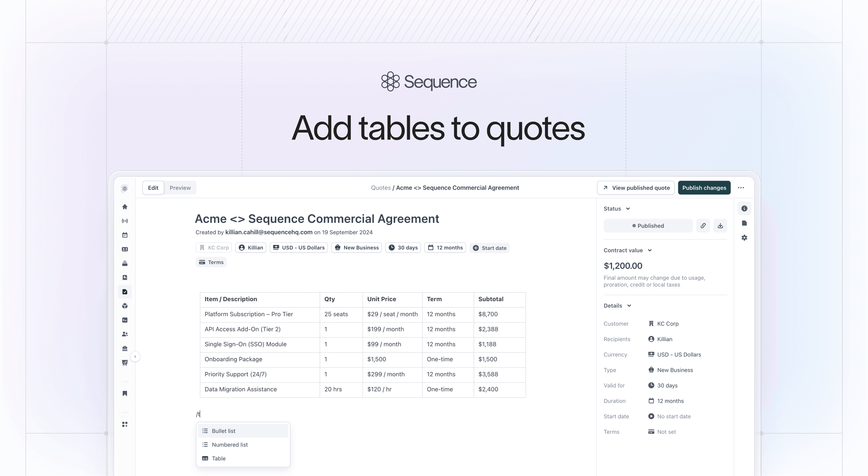Open the info panel icon
The image size is (868, 476).
pos(744,208)
